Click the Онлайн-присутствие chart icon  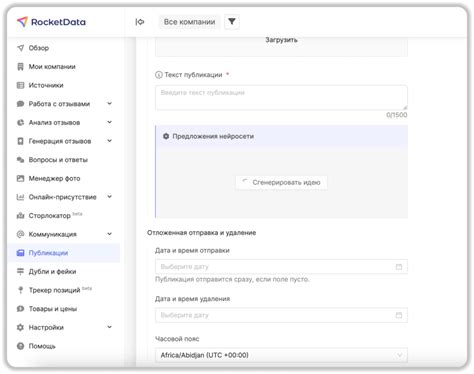tap(21, 197)
